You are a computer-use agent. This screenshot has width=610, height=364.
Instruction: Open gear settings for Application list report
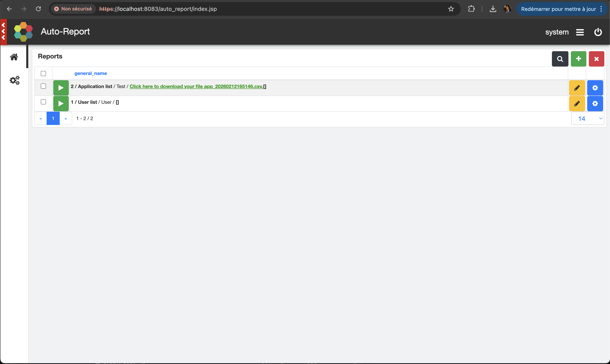pos(595,88)
